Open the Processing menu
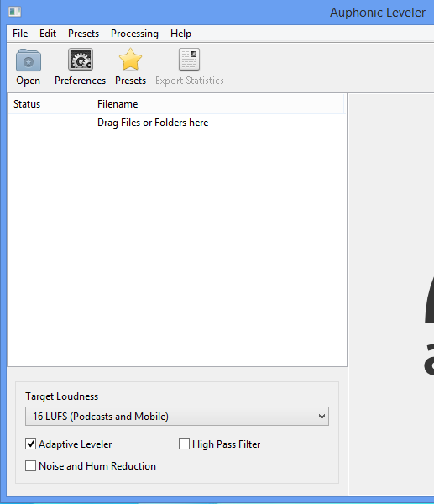This screenshot has height=504, width=434. click(134, 34)
